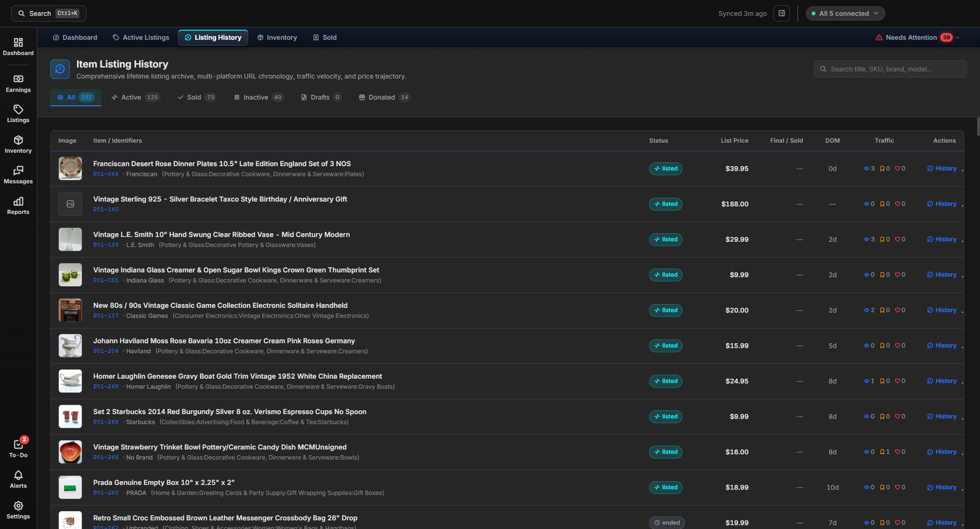Open the Johann Haviland creamer thumbnail
The height and width of the screenshot is (529, 980).
pyautogui.click(x=70, y=346)
